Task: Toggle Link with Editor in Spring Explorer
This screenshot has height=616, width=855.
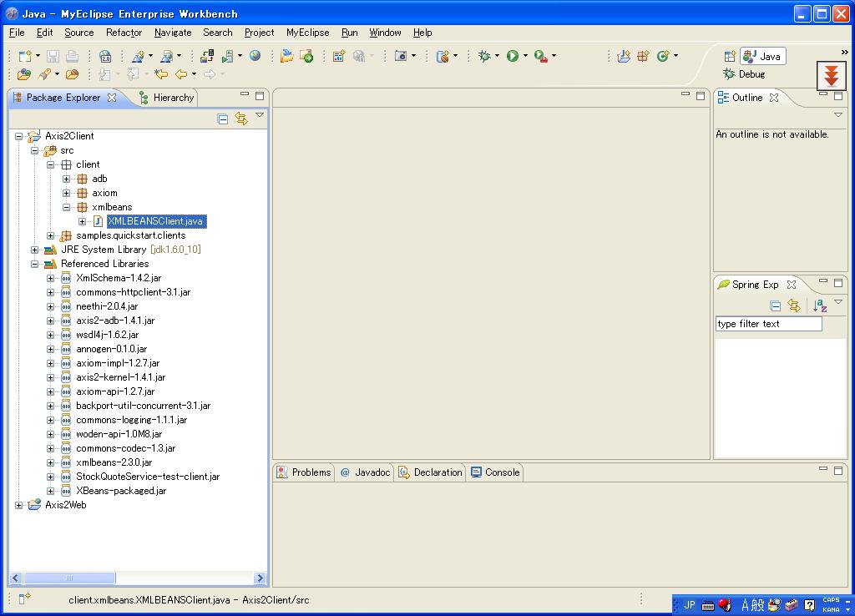Action: [x=794, y=305]
